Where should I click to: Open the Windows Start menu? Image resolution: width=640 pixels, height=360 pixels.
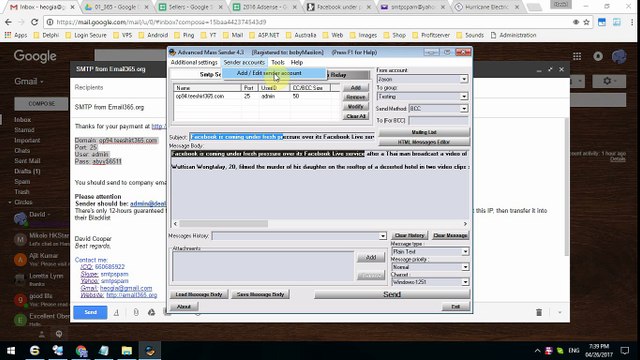click(x=11, y=351)
